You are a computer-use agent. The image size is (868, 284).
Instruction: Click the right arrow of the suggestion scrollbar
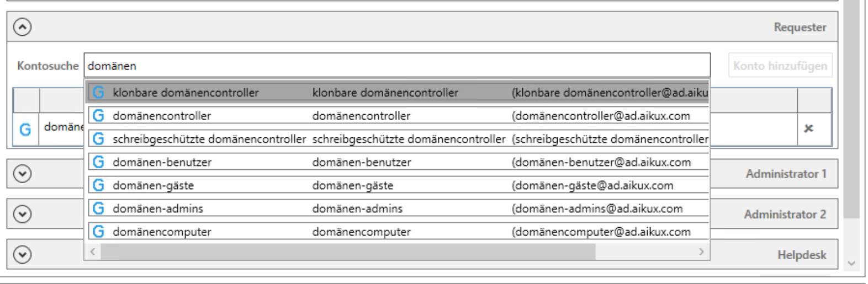tap(701, 251)
